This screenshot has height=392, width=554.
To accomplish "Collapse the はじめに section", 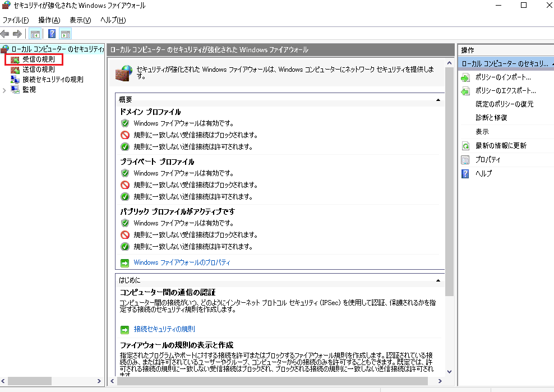I will click(438, 280).
